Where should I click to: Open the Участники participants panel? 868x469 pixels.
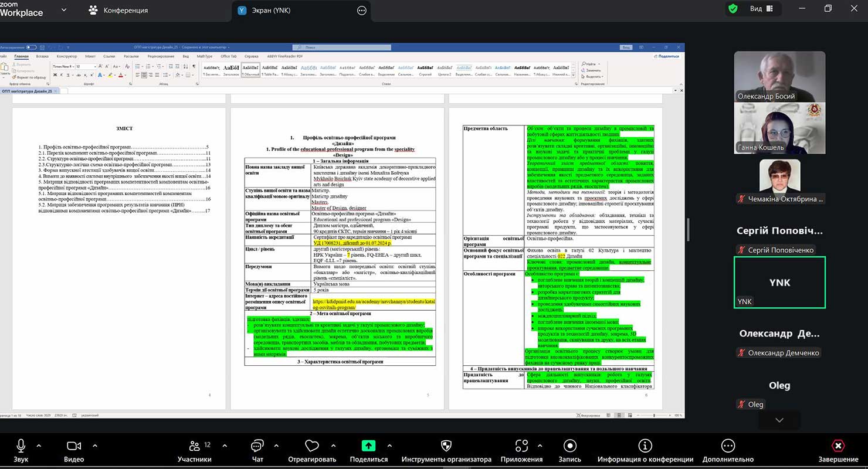click(x=194, y=446)
